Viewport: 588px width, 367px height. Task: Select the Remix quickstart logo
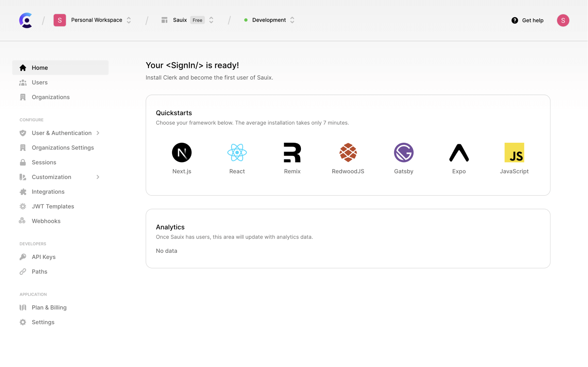[x=292, y=153]
